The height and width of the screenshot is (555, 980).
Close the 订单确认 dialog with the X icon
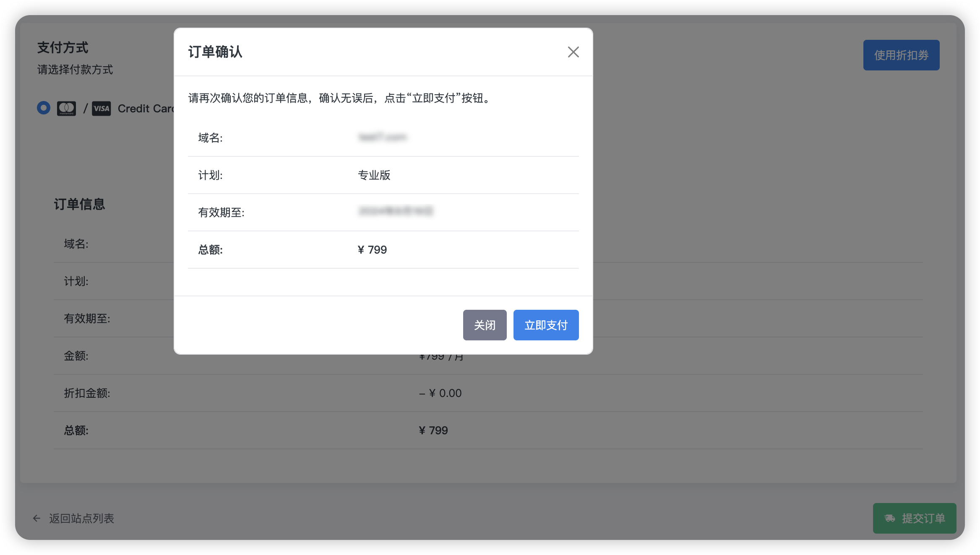click(x=573, y=52)
